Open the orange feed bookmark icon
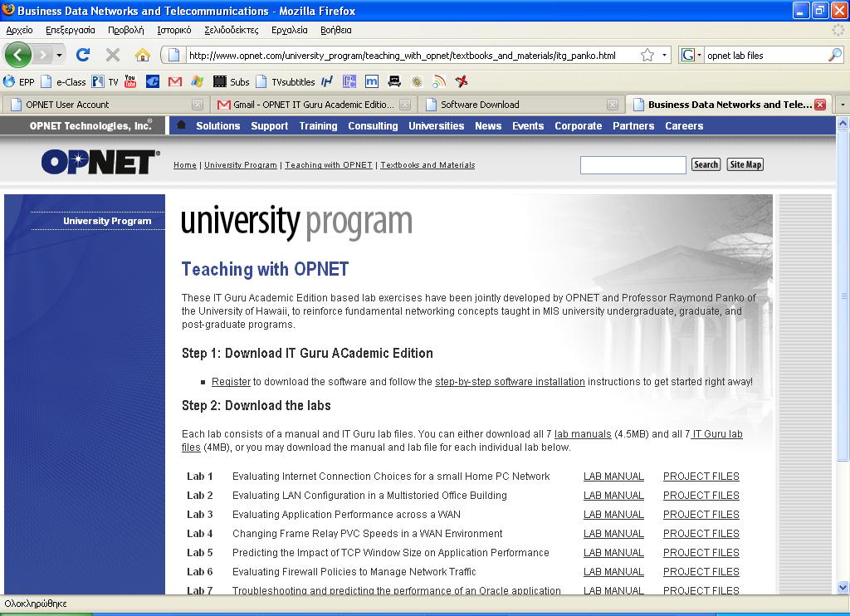The image size is (850, 616). point(439,82)
